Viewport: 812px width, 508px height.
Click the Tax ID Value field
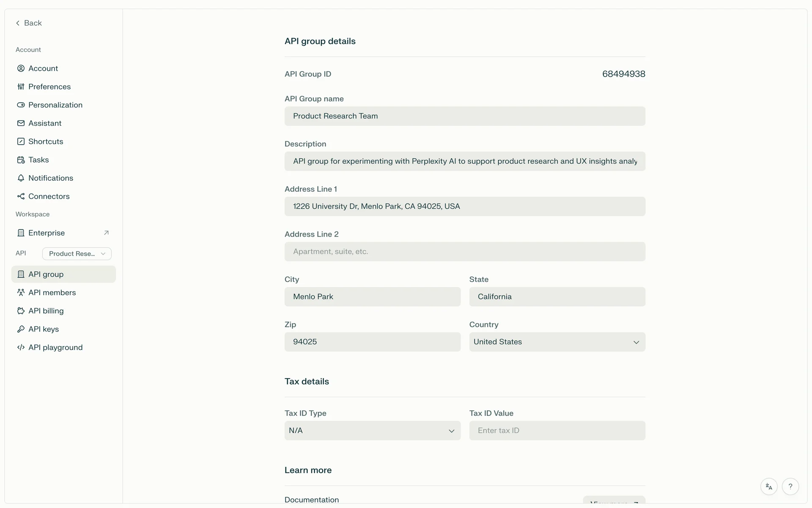[557, 431]
